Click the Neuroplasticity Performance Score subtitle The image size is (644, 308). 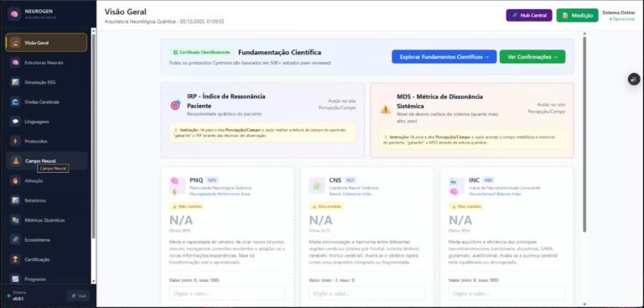[x=220, y=194]
